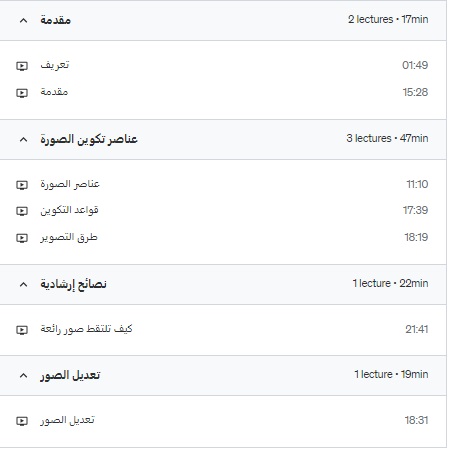Open the قواعد التكوين lecture title

pos(69,210)
